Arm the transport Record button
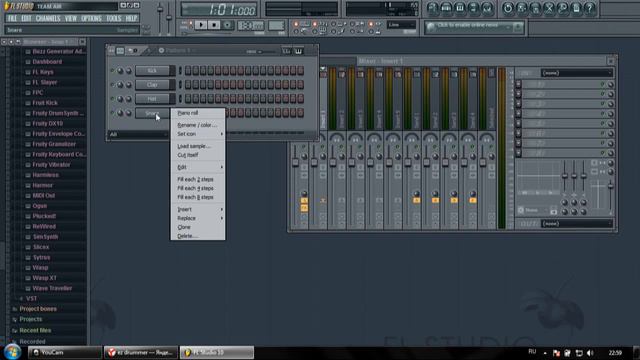 pyautogui.click(x=227, y=25)
